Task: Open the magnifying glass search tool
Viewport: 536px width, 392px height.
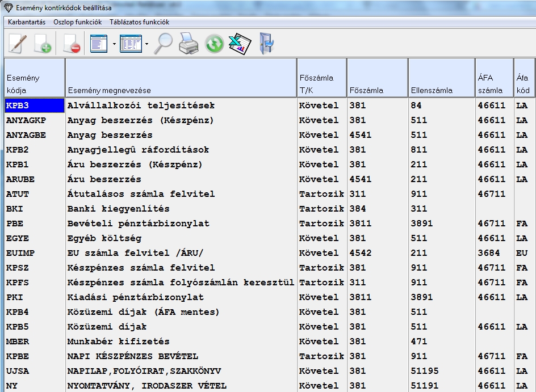Action: click(164, 44)
